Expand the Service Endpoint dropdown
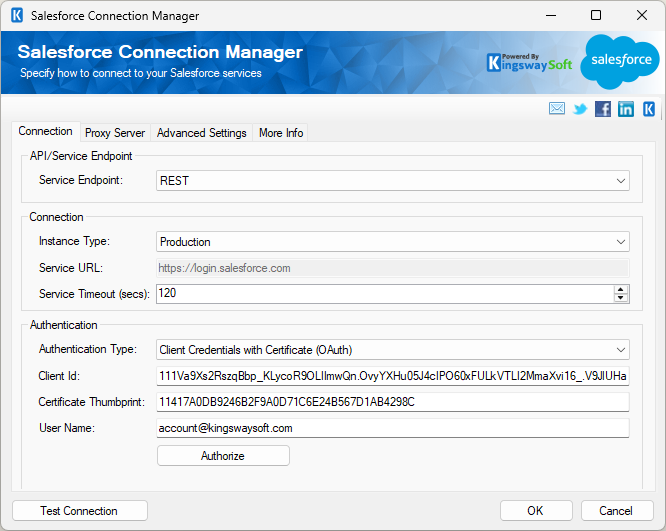Viewport: 666px width, 531px height. 621,181
